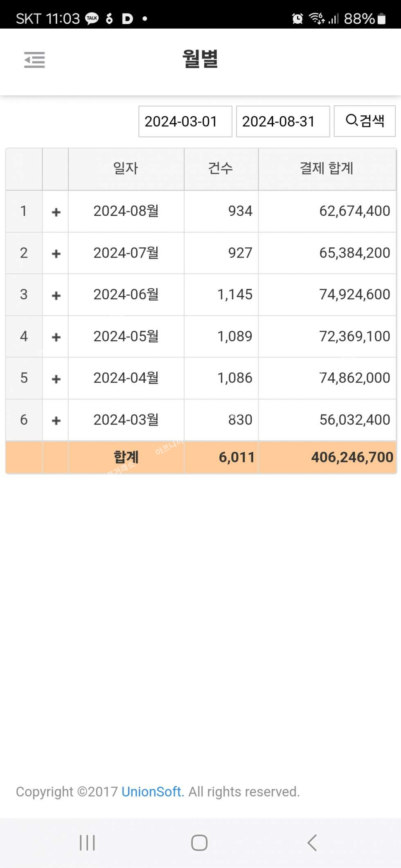
Task: Expand the 2024-08월 row details
Action: coord(56,212)
